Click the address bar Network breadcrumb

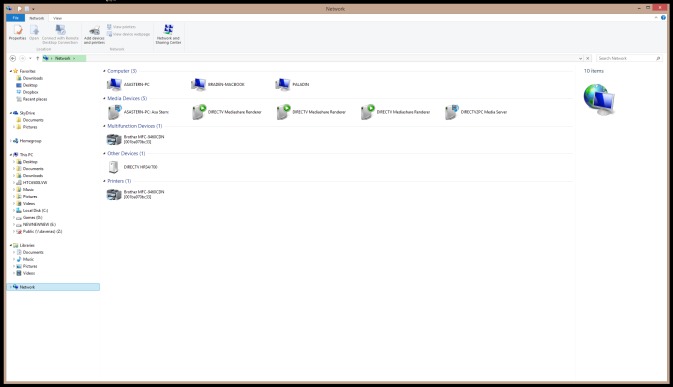tap(63, 58)
